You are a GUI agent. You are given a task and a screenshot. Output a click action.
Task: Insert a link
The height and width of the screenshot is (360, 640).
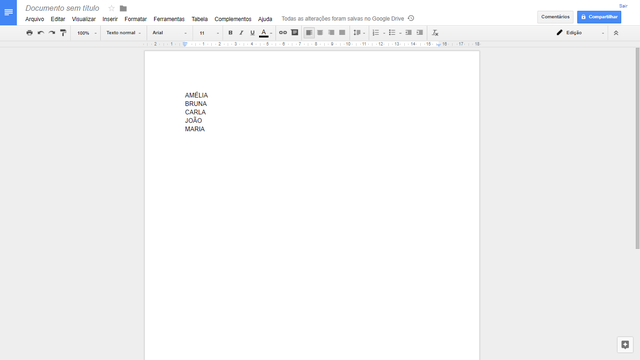pos(283,33)
